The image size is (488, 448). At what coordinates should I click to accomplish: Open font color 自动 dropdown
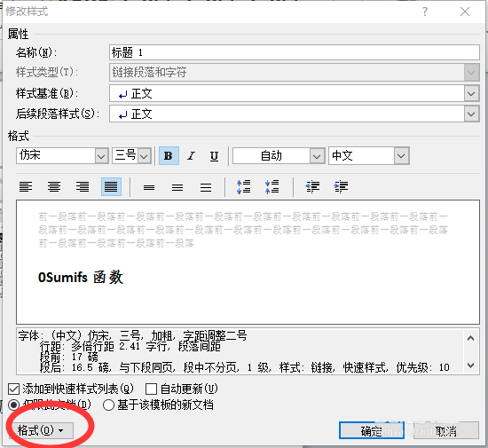click(x=317, y=156)
